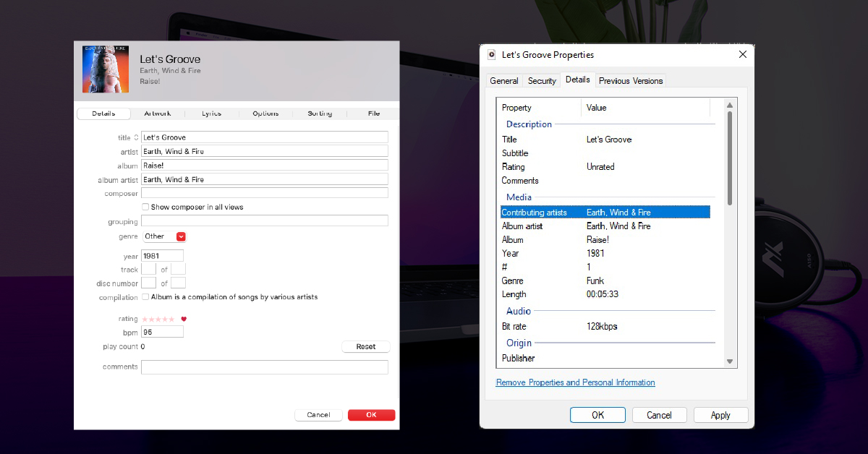Select the Security tab in Properties

click(x=542, y=81)
